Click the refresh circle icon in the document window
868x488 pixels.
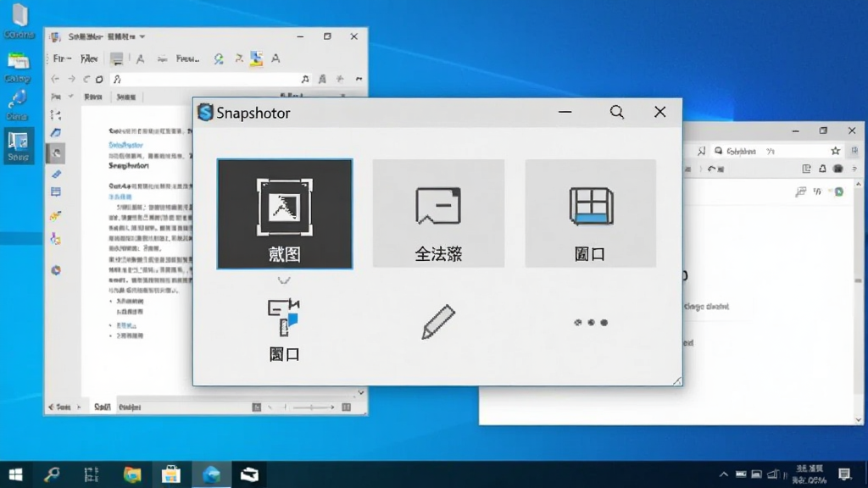[x=99, y=79]
